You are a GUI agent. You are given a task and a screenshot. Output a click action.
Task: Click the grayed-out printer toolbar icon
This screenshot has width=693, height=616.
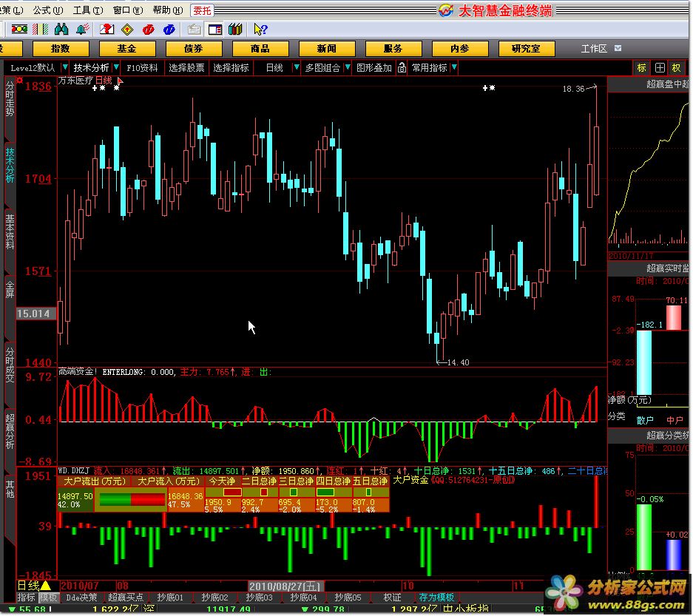coord(194,29)
